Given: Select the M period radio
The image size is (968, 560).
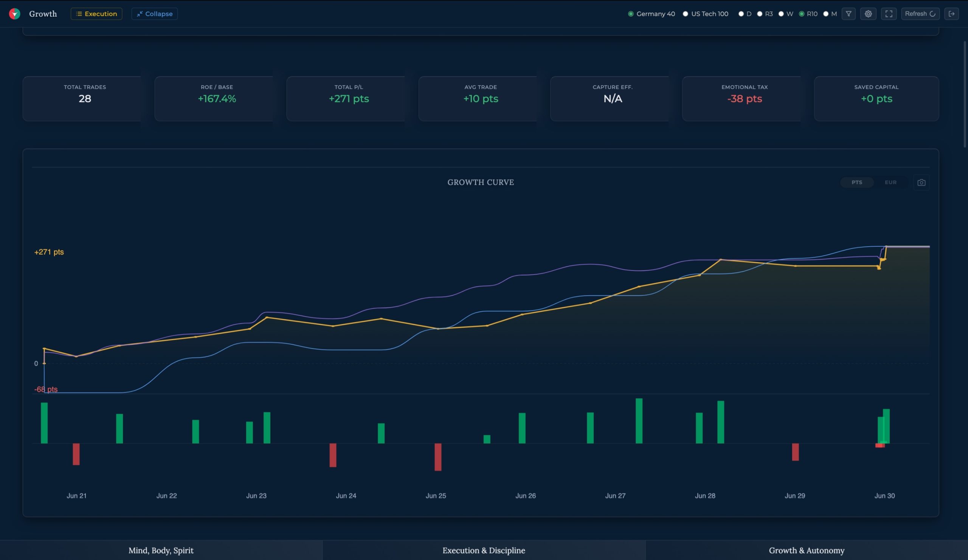Looking at the screenshot, I should 826,14.
